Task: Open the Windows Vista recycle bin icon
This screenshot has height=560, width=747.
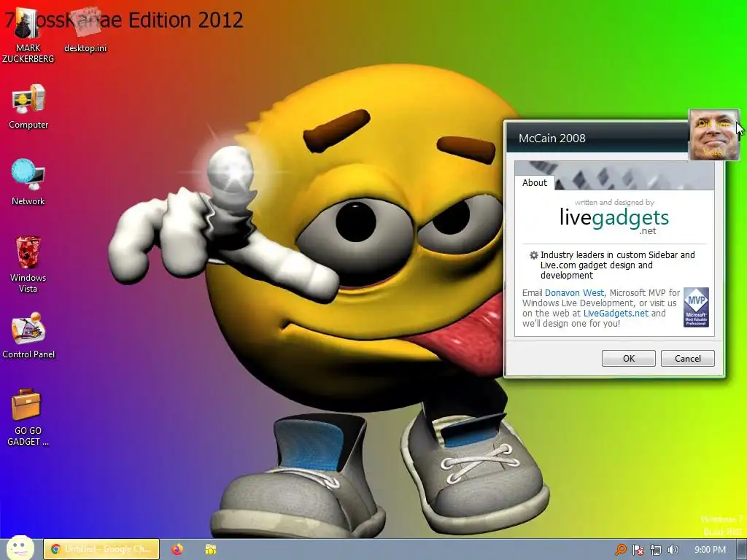Action: click(x=28, y=264)
